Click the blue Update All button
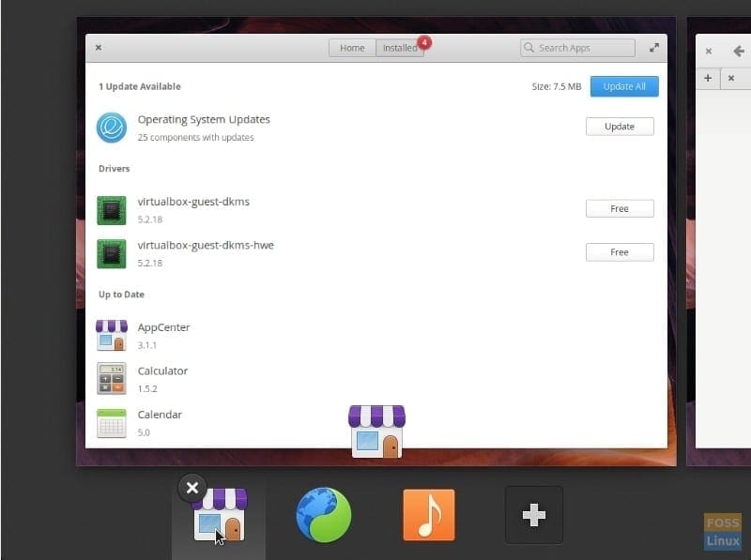The image size is (751, 560). coord(624,86)
